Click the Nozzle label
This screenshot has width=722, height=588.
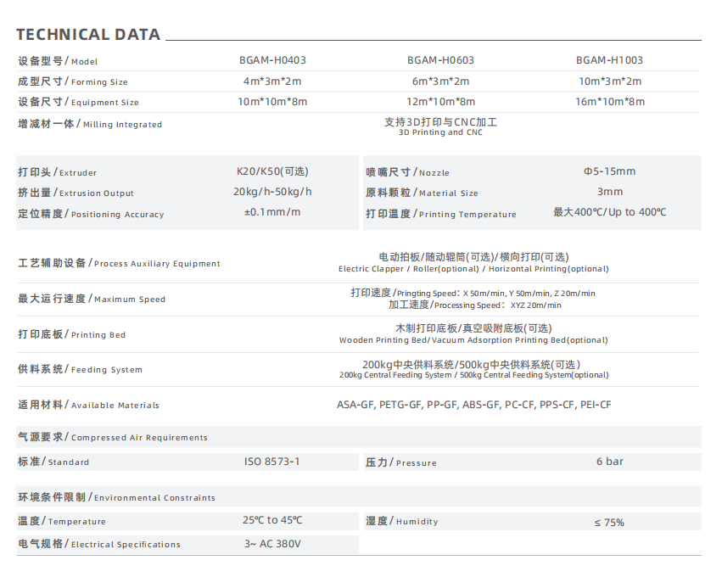tap(407, 172)
